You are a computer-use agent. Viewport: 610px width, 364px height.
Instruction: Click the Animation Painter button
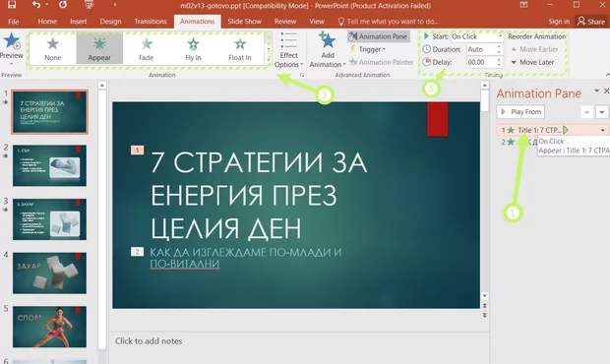pos(382,62)
